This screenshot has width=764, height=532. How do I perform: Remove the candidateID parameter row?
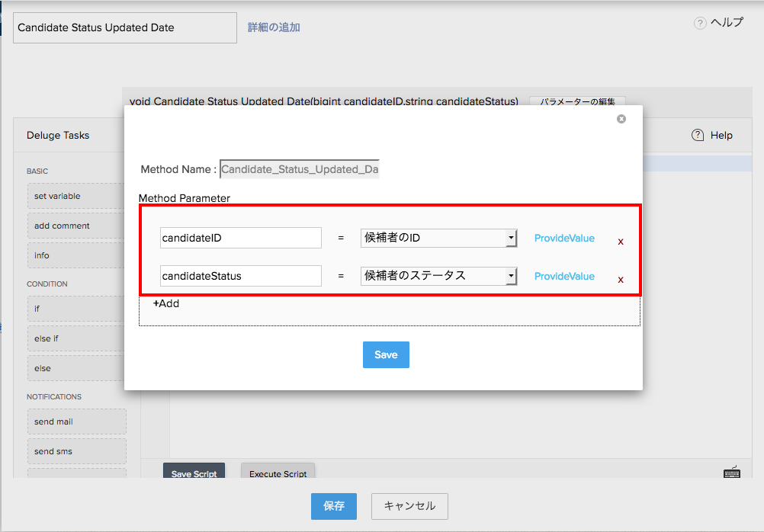[x=621, y=242]
